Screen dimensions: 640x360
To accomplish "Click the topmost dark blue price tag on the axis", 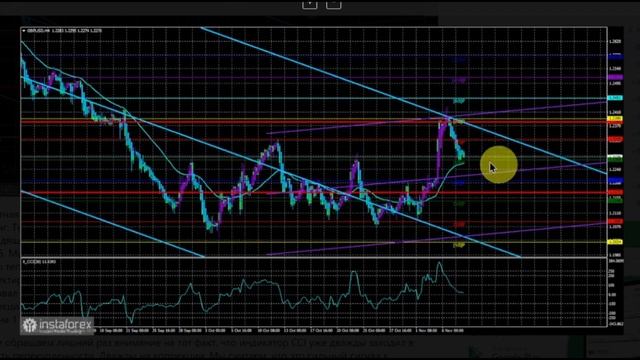I will 616,56.
